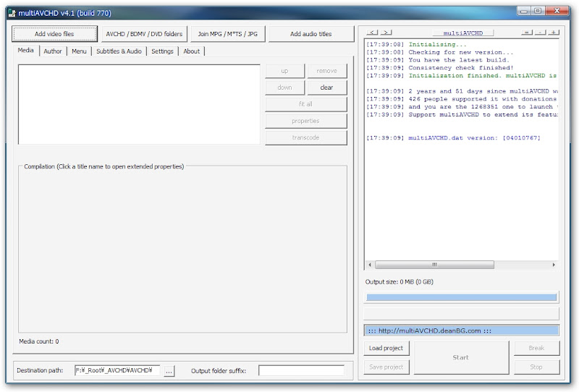Open the About tab

[191, 51]
